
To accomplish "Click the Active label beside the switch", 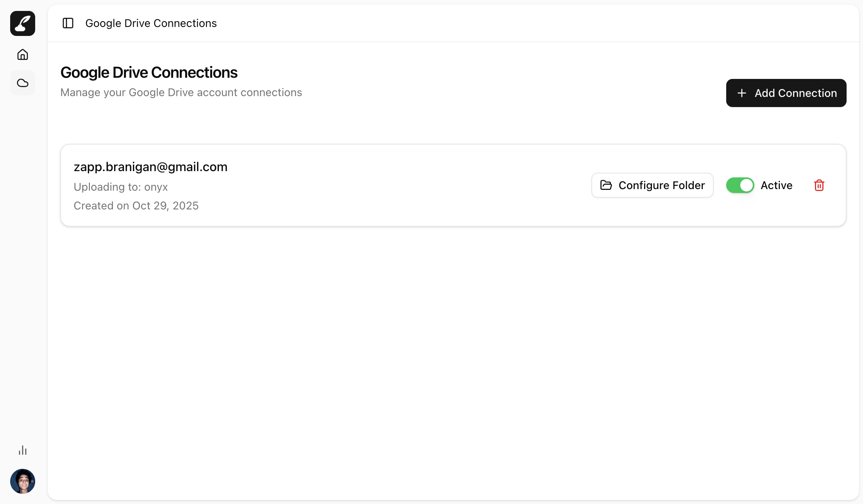I will [x=776, y=185].
